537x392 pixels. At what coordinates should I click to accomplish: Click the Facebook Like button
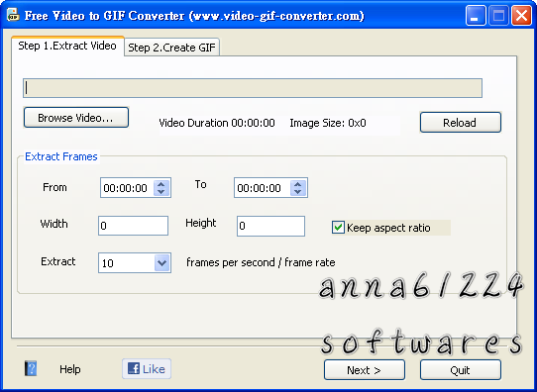coord(147,369)
